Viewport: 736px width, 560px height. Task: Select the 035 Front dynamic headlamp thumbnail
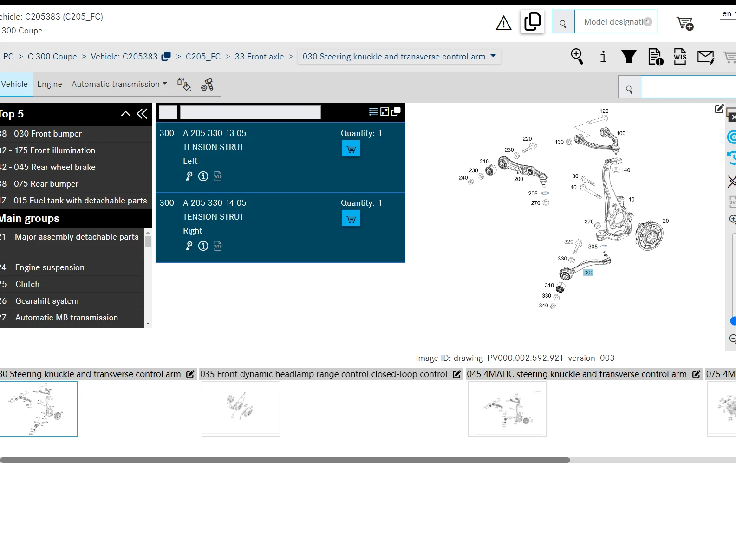(x=241, y=409)
